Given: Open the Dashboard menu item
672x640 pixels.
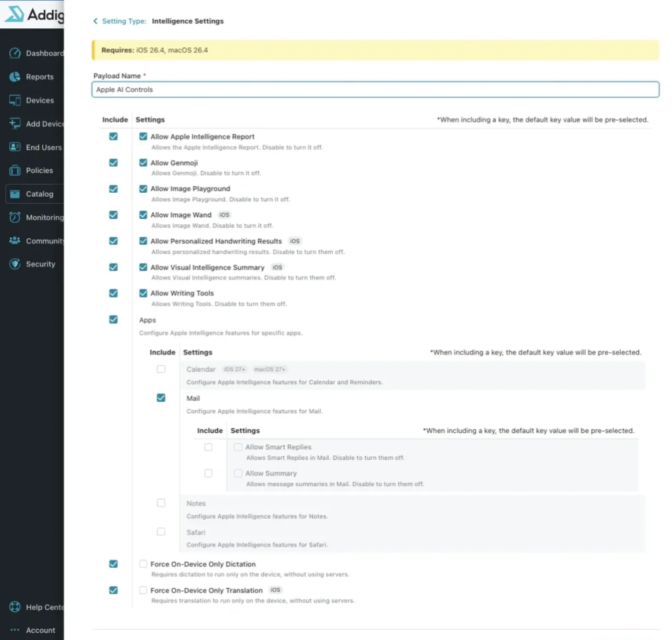Looking at the screenshot, I should 45,53.
